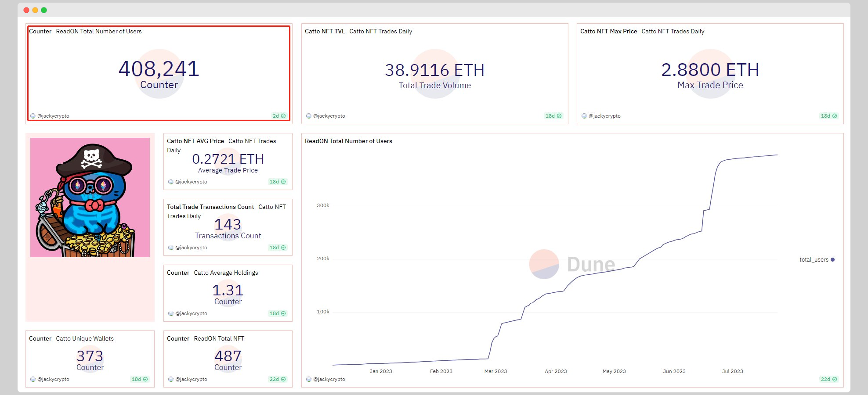Click @jackycrypto avatar under the users line chart

pos(309,379)
